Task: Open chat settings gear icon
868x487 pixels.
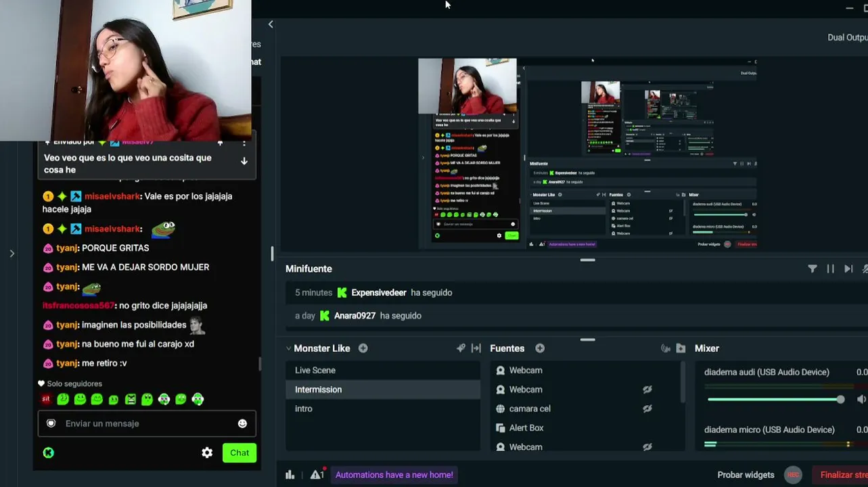Action: tap(207, 453)
